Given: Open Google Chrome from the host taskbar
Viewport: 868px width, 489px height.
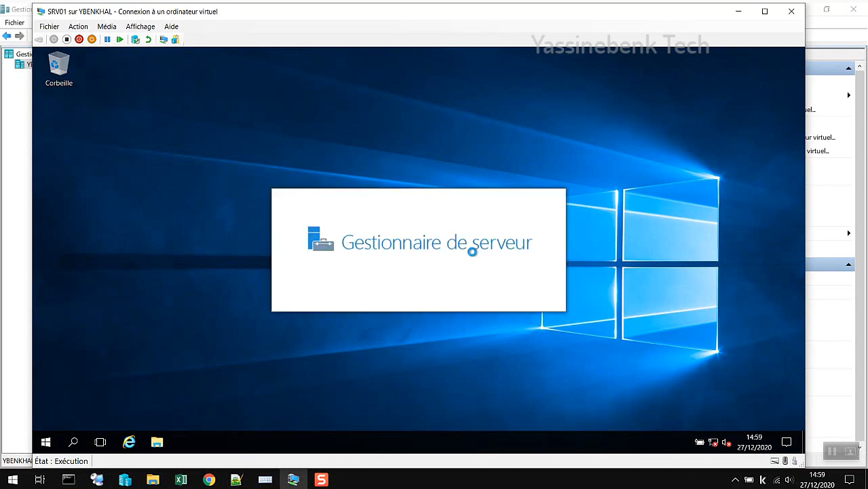Looking at the screenshot, I should pos(209,480).
